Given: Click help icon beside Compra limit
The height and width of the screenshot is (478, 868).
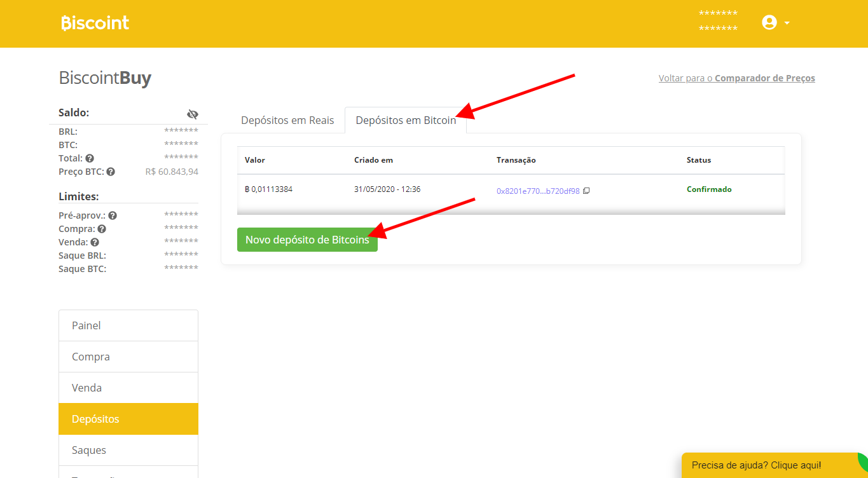Looking at the screenshot, I should pos(102,229).
